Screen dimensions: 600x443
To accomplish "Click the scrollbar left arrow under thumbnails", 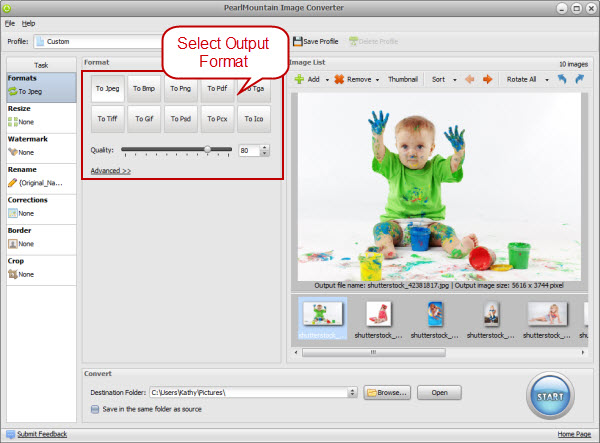I will (296, 352).
